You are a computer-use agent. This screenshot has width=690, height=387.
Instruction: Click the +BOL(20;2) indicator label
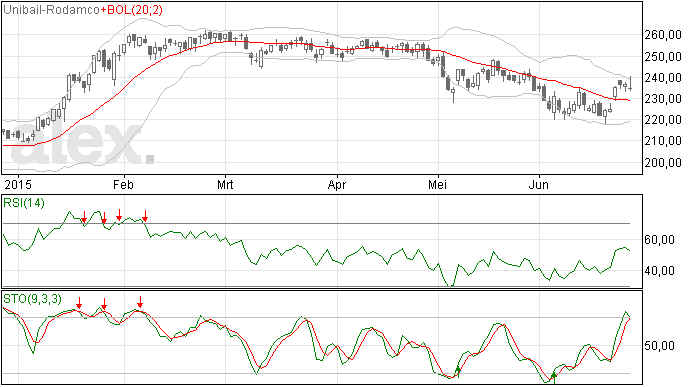(x=131, y=10)
